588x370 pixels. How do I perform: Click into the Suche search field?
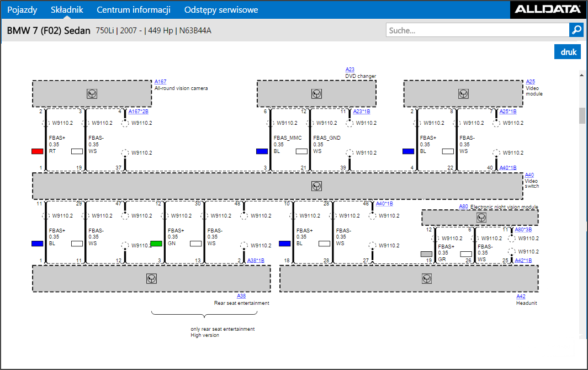coord(478,30)
